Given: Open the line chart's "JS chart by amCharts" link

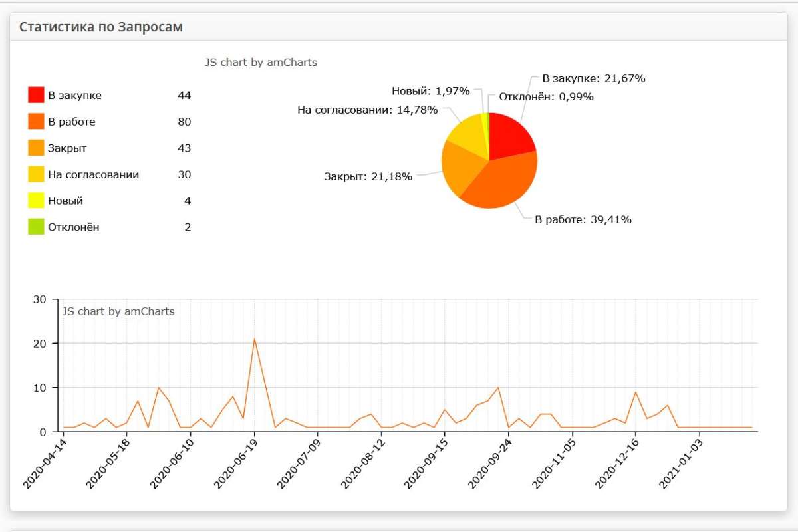Looking at the screenshot, I should click(117, 311).
